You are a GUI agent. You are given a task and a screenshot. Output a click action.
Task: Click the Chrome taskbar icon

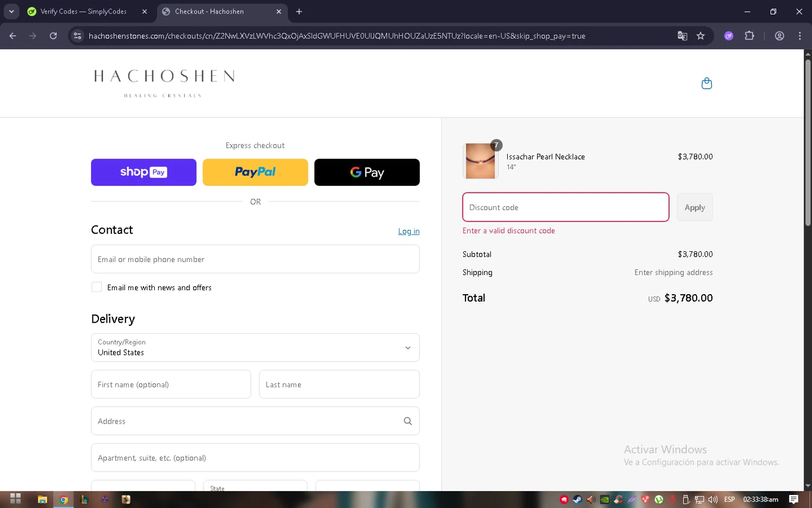[x=63, y=499]
